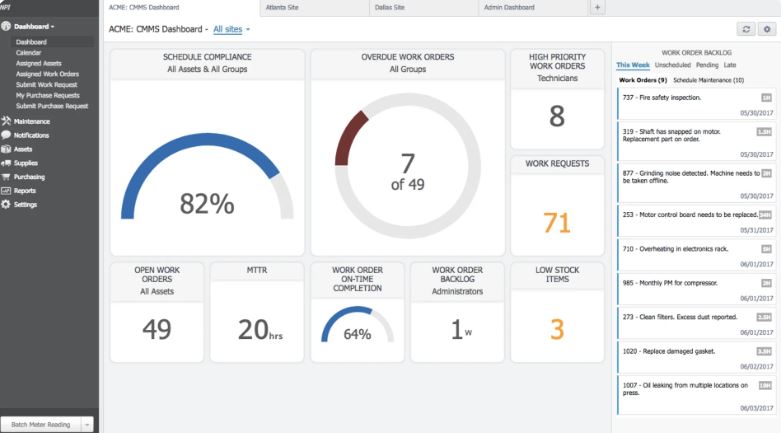
Task: Add a new tab with plus button
Action: [x=597, y=7]
